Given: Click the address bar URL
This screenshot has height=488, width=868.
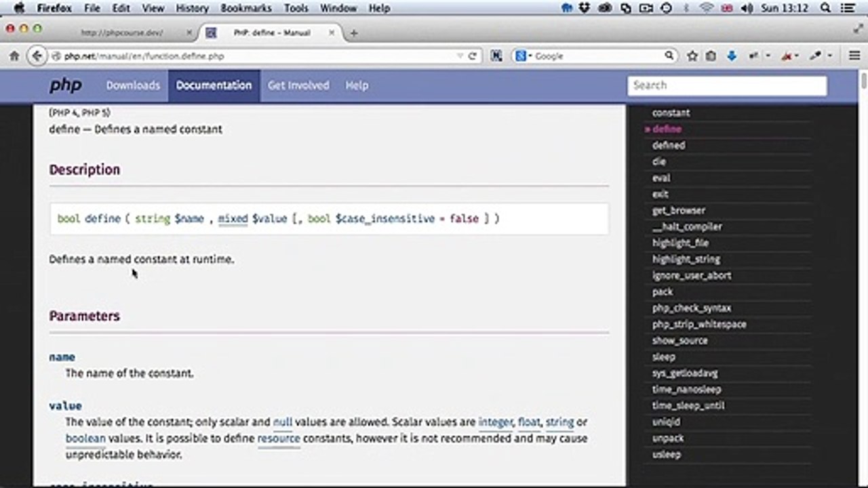Looking at the screenshot, I should point(144,56).
